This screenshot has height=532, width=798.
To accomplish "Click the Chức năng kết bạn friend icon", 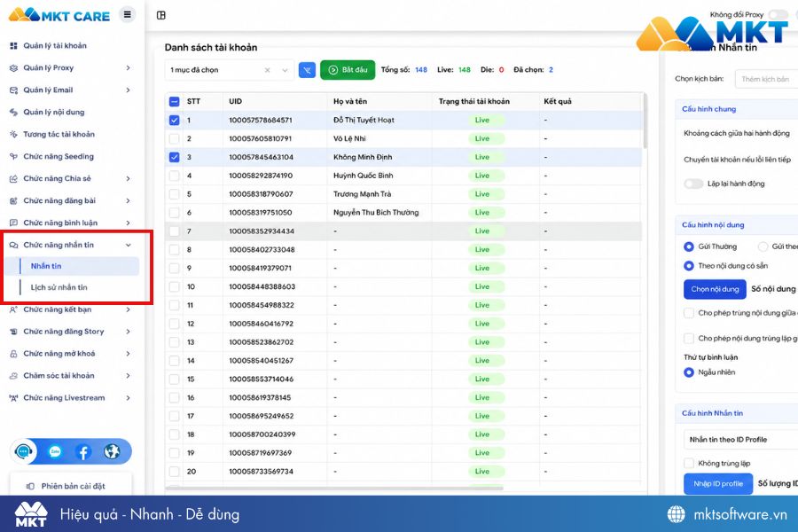I will (13, 309).
